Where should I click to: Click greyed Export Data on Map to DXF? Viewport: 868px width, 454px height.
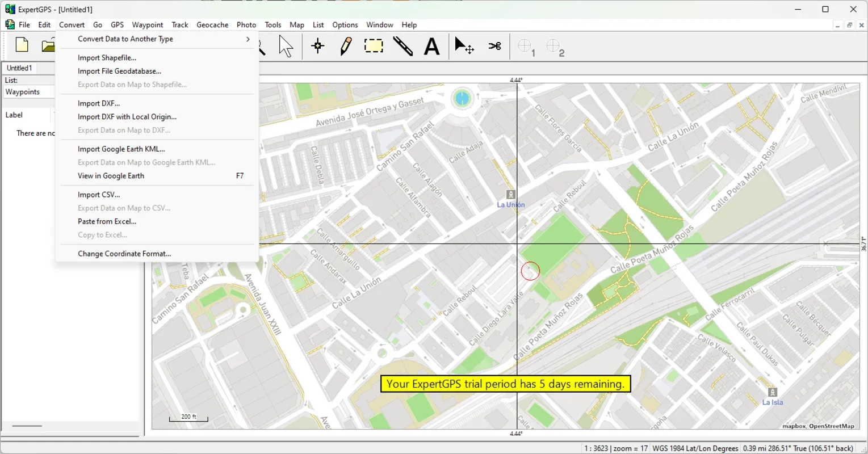(x=157, y=131)
